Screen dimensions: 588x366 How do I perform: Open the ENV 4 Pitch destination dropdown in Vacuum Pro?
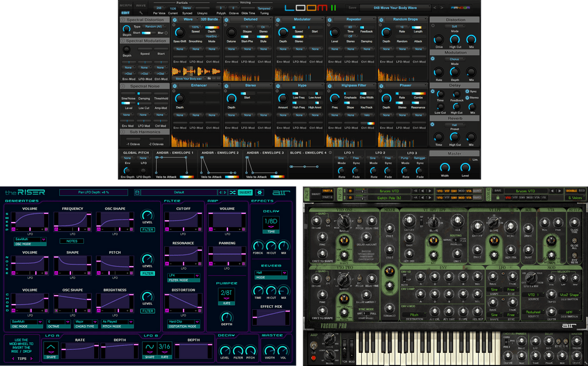click(414, 315)
